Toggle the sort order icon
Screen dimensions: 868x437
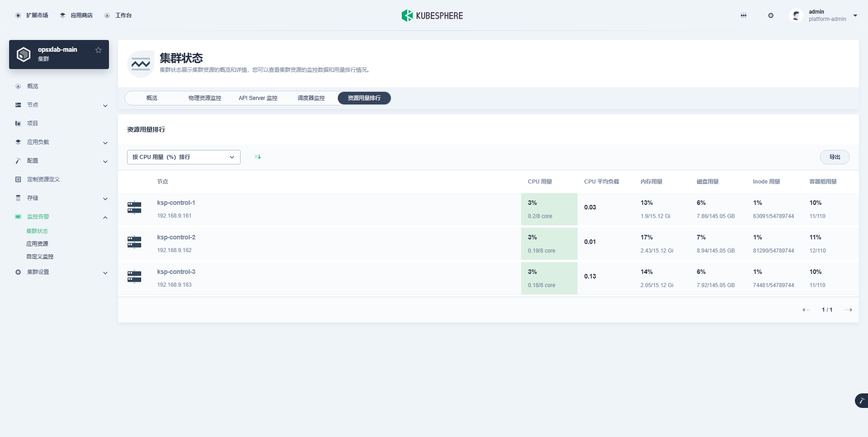pyautogui.click(x=258, y=157)
